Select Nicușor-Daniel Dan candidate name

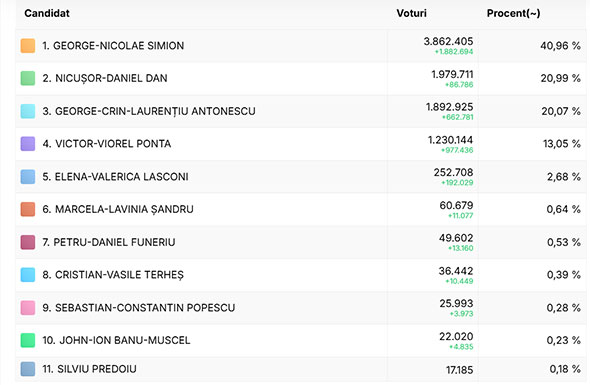111,78
